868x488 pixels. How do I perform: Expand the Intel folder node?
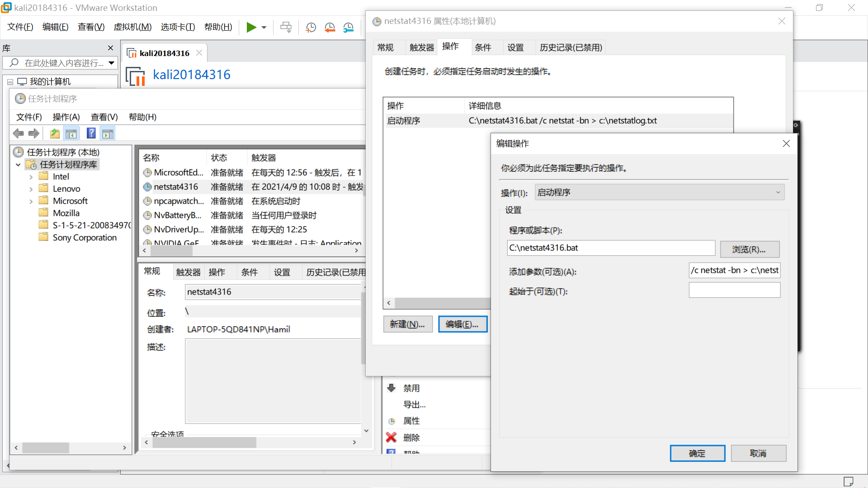31,177
